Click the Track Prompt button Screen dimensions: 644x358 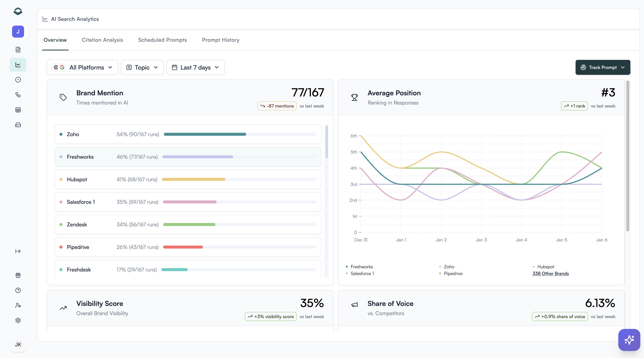[x=602, y=67]
